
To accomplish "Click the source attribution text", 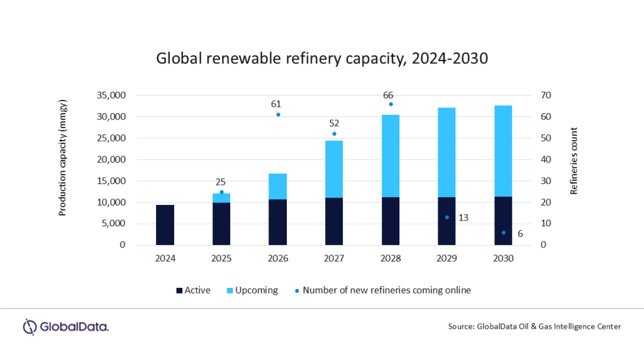I will coord(535,326).
